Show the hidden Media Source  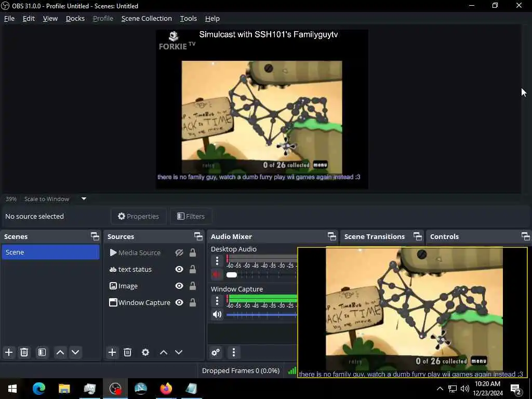179,253
